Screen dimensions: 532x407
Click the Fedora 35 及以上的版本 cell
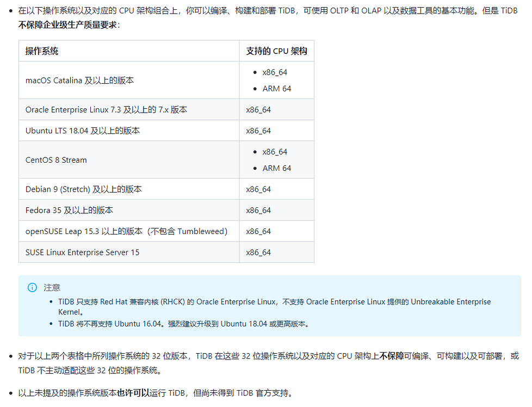(x=129, y=210)
